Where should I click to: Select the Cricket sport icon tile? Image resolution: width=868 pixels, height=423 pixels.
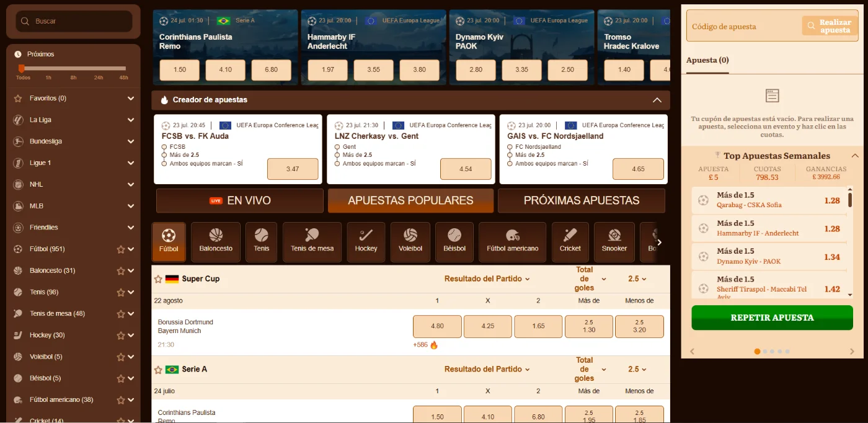(x=570, y=242)
